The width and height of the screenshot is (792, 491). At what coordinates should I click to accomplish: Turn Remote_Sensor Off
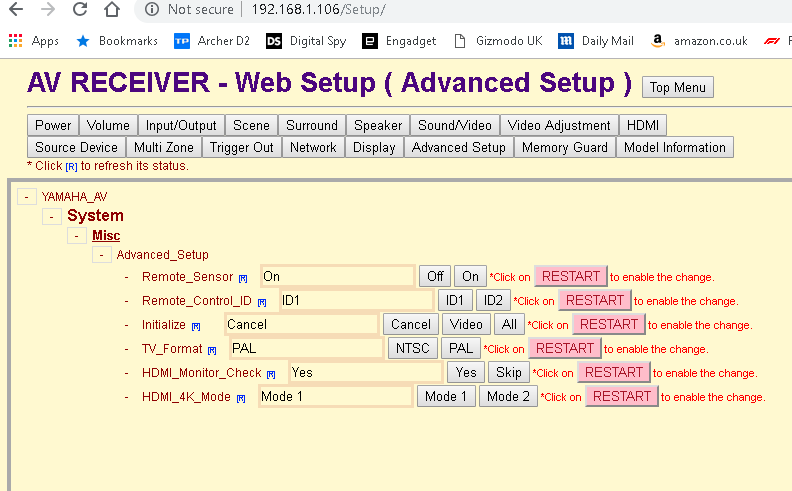tap(434, 277)
